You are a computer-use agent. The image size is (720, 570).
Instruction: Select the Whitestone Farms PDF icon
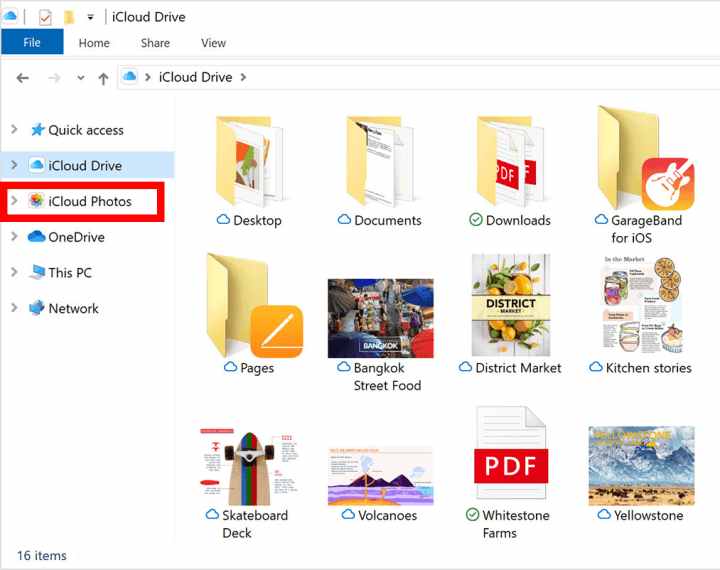[x=511, y=453]
